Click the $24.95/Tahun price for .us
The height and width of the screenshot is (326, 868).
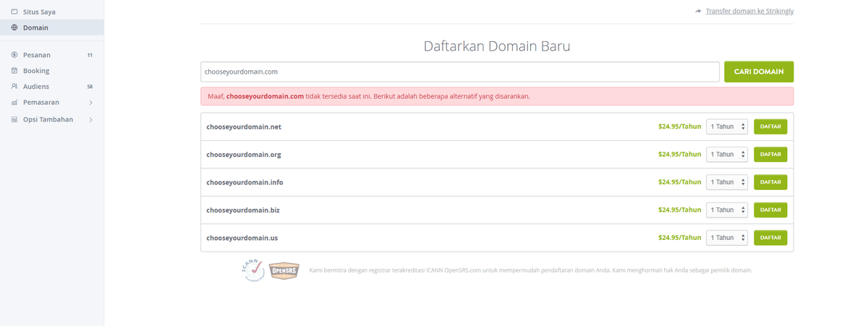point(680,237)
